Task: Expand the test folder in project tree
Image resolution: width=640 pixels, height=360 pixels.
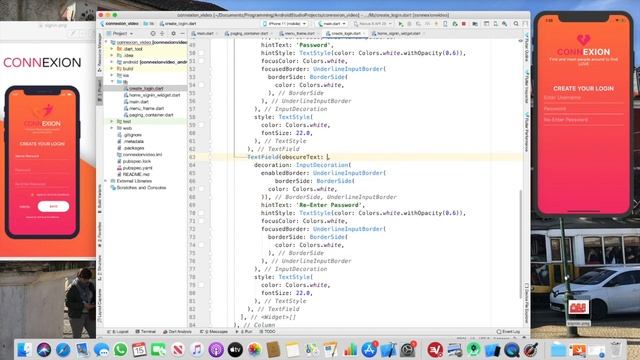Action: click(112, 121)
